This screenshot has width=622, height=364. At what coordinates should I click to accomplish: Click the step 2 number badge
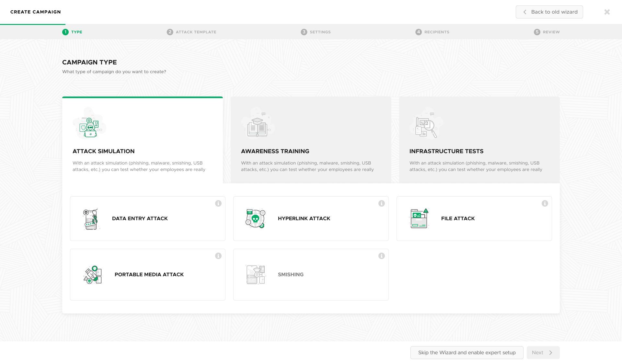pyautogui.click(x=170, y=32)
